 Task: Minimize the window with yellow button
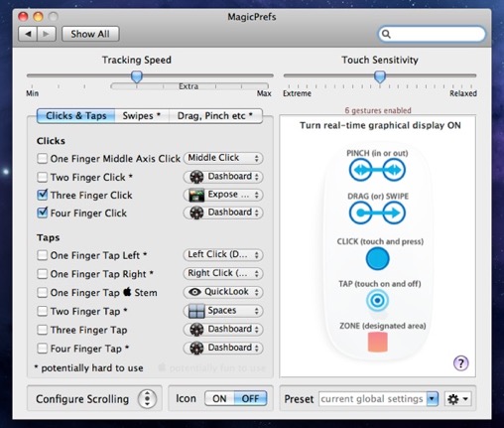[38, 16]
